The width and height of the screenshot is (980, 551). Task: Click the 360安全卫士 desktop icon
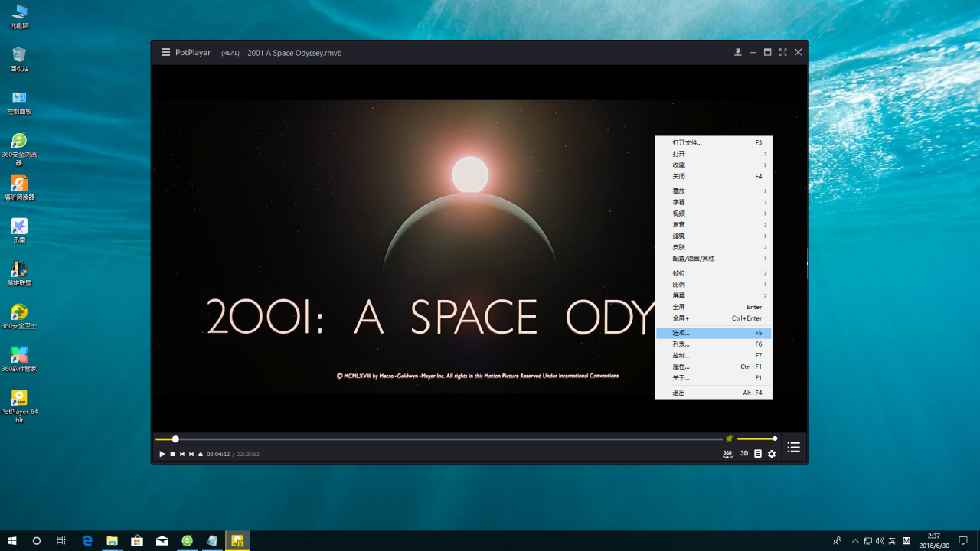point(19,316)
